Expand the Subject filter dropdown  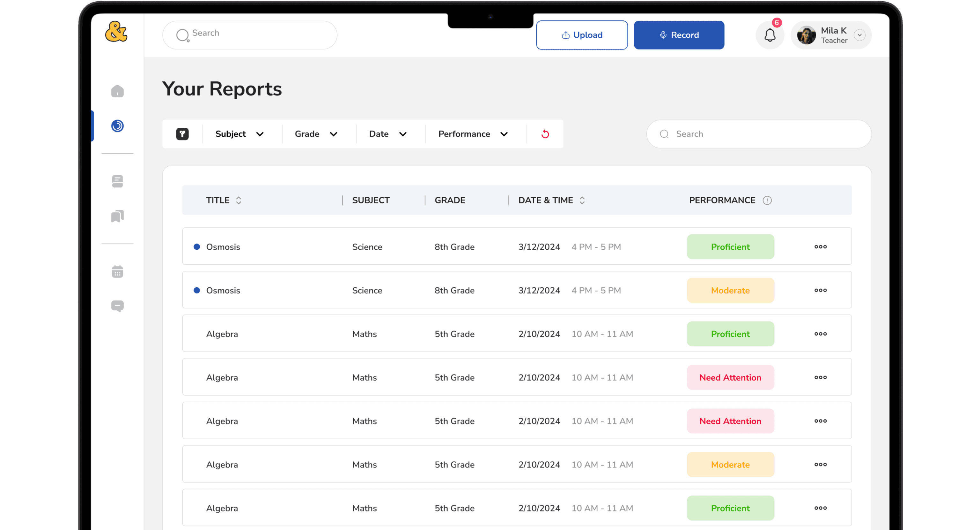click(240, 134)
